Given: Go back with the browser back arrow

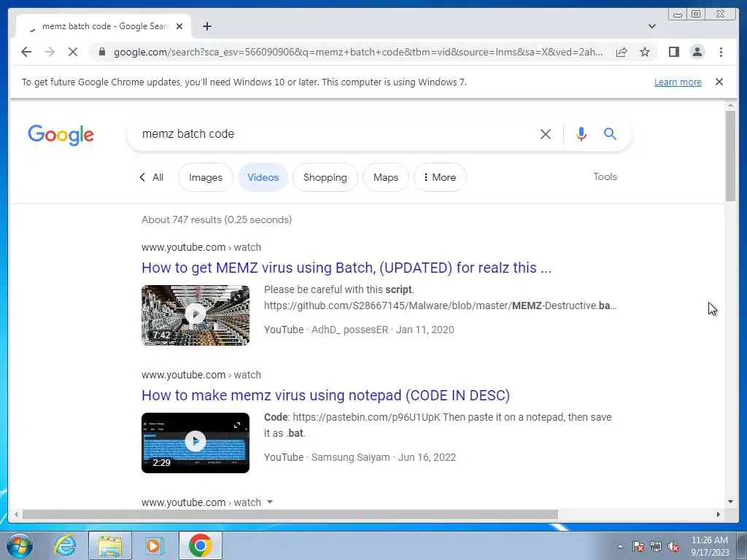Looking at the screenshot, I should [x=26, y=52].
